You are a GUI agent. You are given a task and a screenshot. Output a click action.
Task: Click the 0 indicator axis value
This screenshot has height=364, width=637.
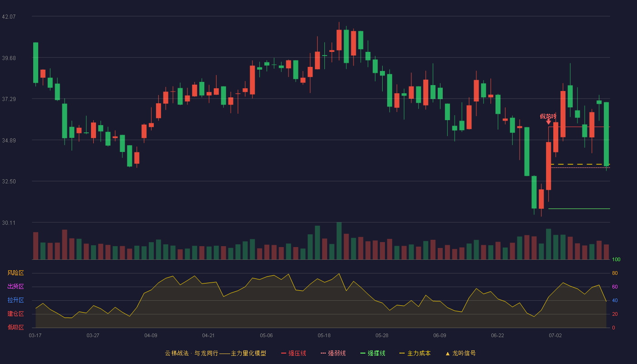[613, 328]
